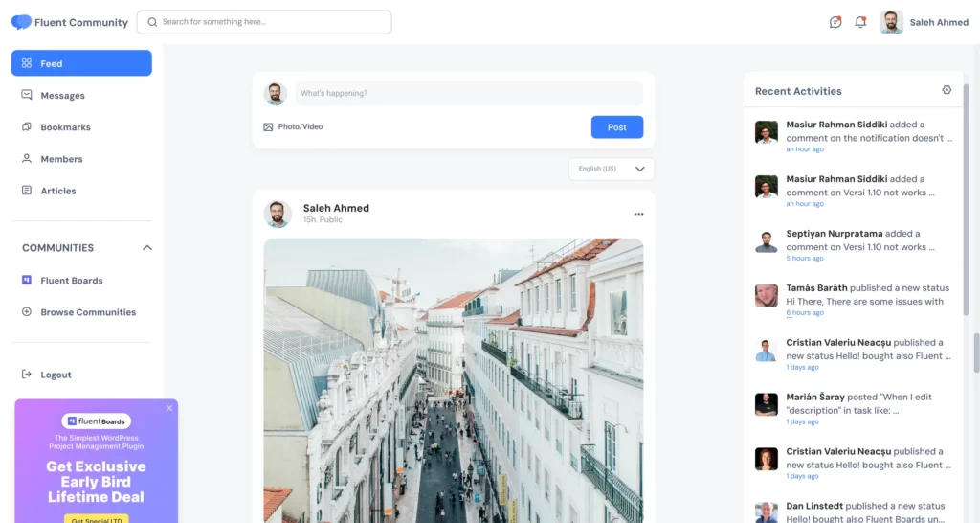The width and height of the screenshot is (980, 523).
Task: Open Recent Activities settings gear
Action: tap(947, 90)
